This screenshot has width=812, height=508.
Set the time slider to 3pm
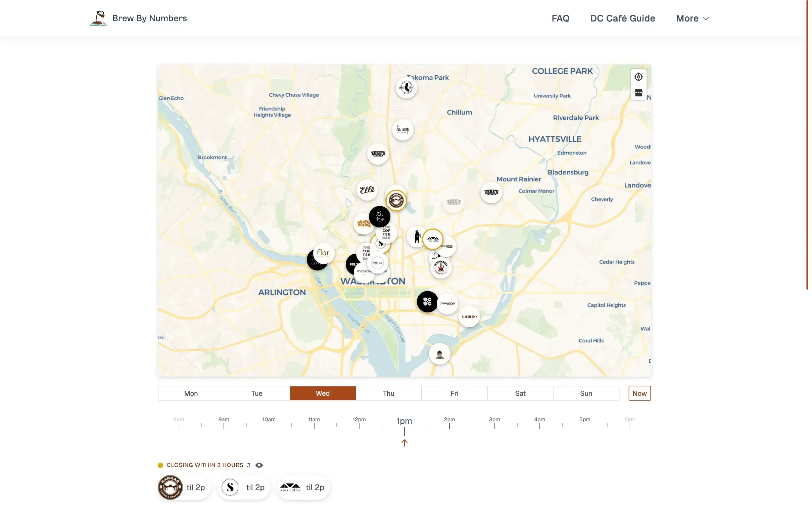coord(494,422)
